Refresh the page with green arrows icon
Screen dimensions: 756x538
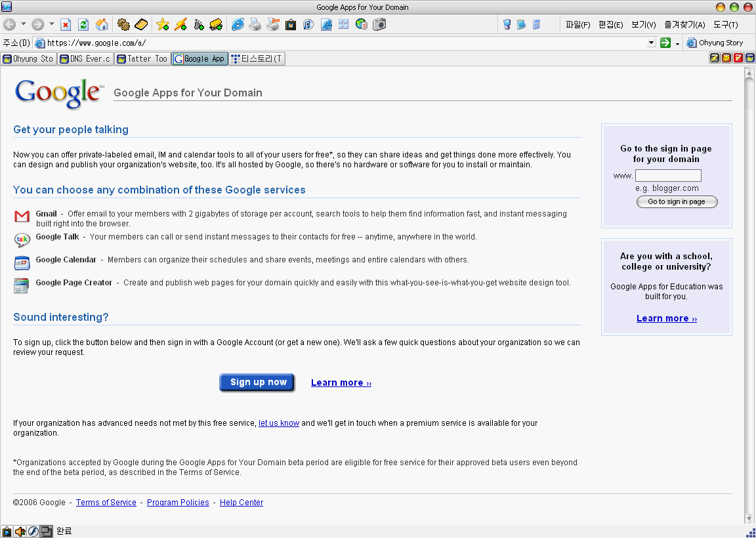tap(83, 24)
